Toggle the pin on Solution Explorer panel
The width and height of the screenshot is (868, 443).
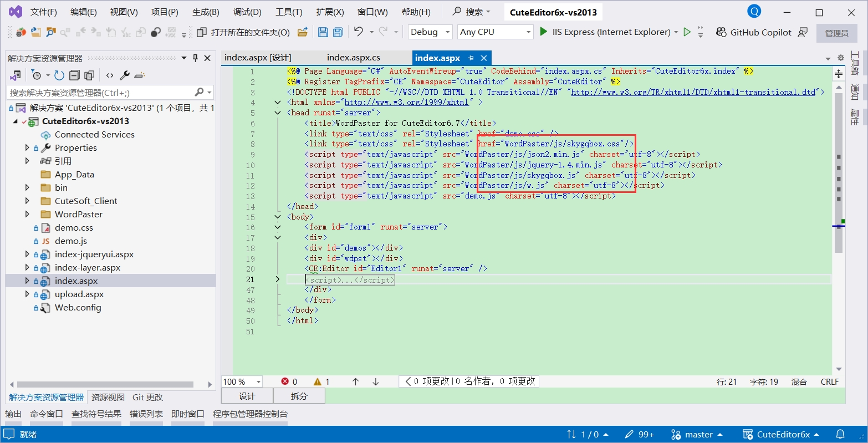[195, 58]
